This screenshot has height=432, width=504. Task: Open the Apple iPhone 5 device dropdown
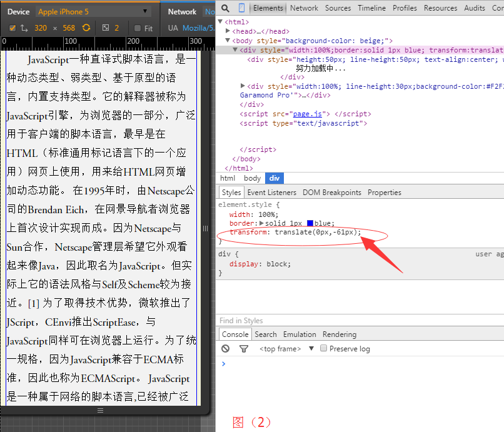tap(93, 12)
